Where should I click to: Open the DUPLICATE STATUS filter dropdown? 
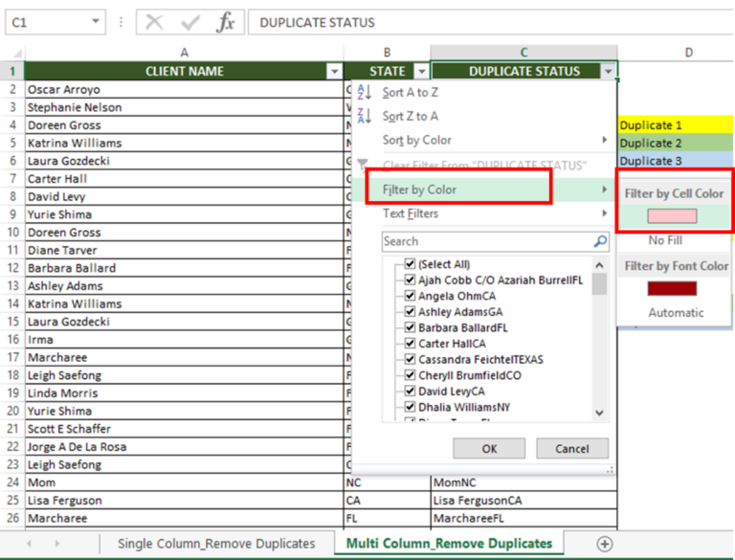point(608,71)
